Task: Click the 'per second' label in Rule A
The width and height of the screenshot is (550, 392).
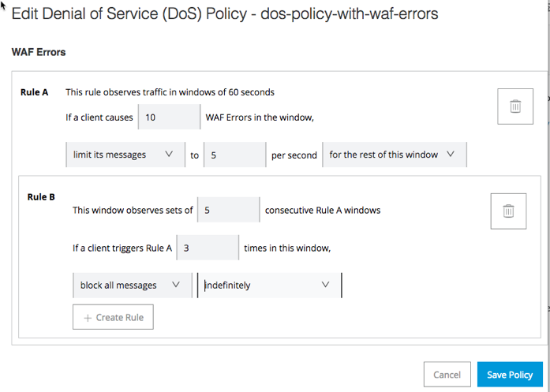Action: [x=294, y=155]
